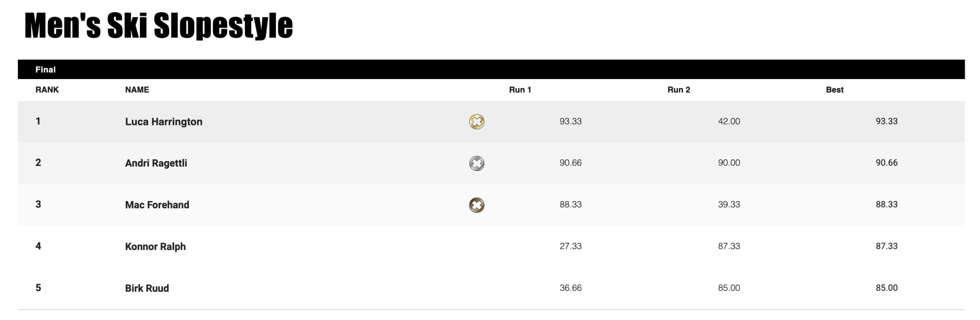Image resolution: width=980 pixels, height=320 pixels.
Task: Select the name Andri Ragettli
Action: pos(156,163)
